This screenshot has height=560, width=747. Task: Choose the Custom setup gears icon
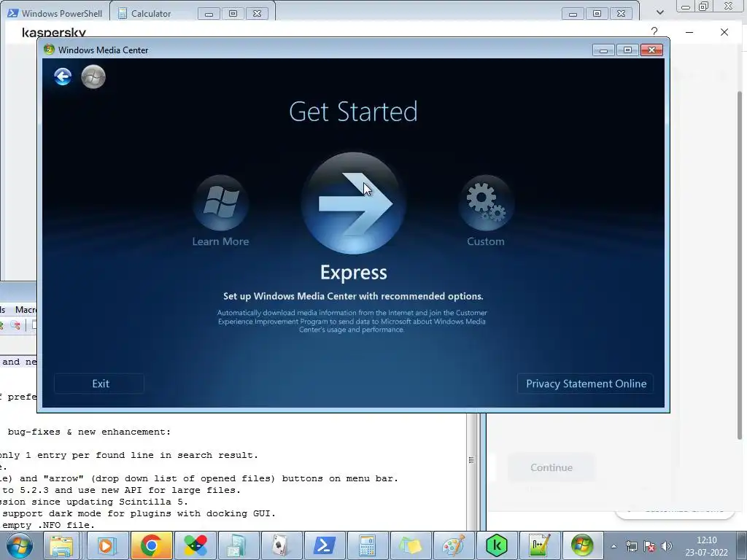pyautogui.click(x=486, y=203)
